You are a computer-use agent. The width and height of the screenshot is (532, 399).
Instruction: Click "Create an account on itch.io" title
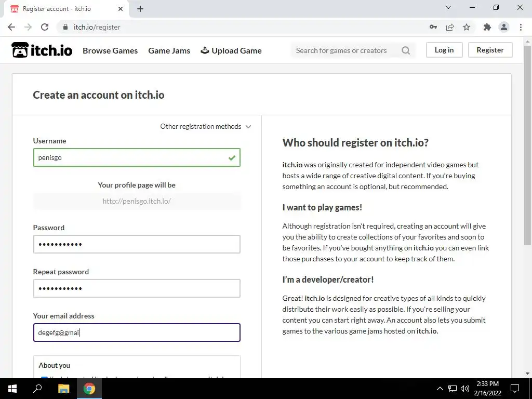click(x=98, y=95)
